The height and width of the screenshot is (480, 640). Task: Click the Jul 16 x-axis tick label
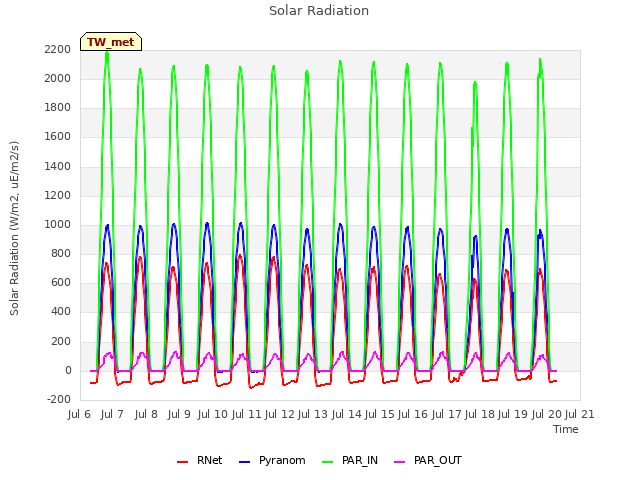click(413, 414)
